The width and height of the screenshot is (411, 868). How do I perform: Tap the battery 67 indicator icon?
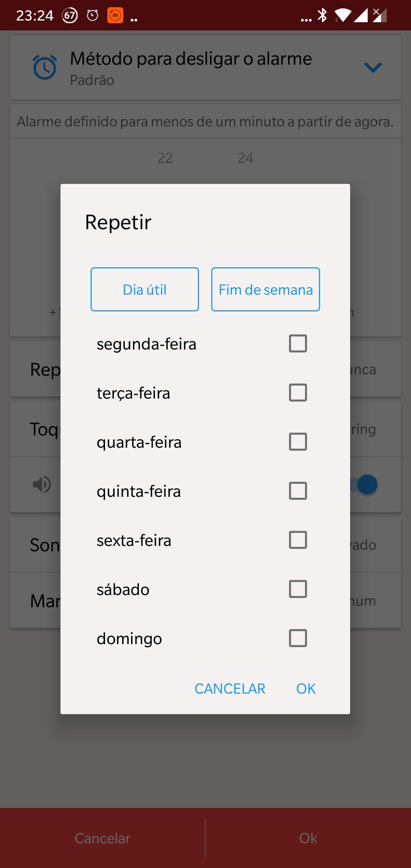tap(70, 15)
